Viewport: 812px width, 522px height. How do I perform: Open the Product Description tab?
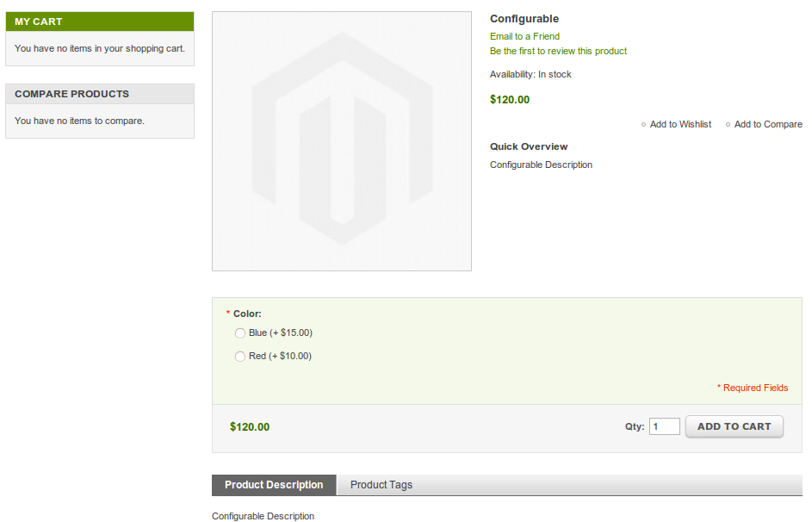(274, 485)
